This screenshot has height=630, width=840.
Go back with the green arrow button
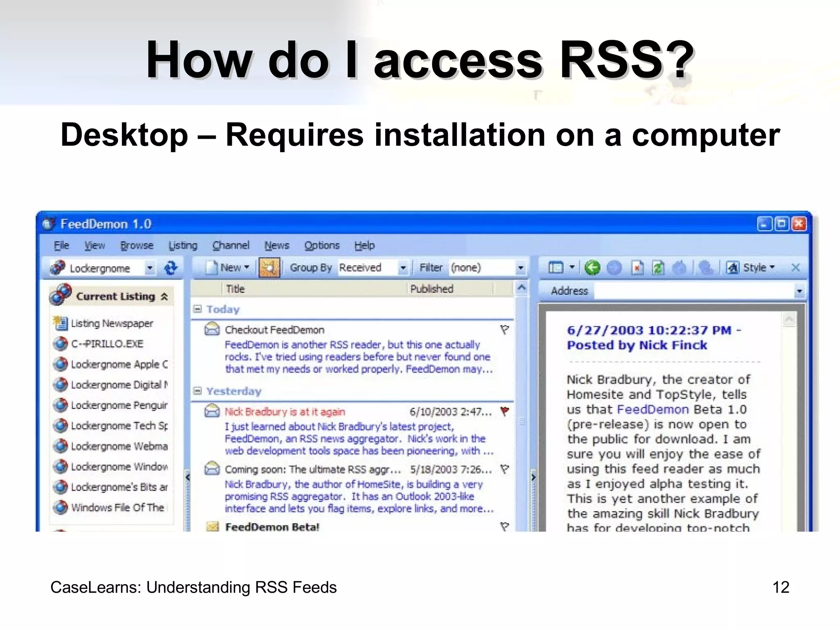tap(592, 268)
